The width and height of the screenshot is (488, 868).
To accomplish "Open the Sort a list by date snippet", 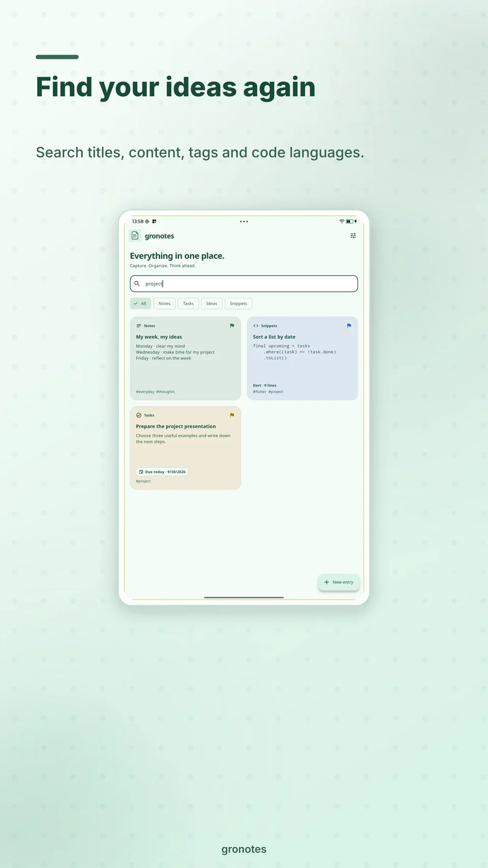I will click(x=302, y=358).
